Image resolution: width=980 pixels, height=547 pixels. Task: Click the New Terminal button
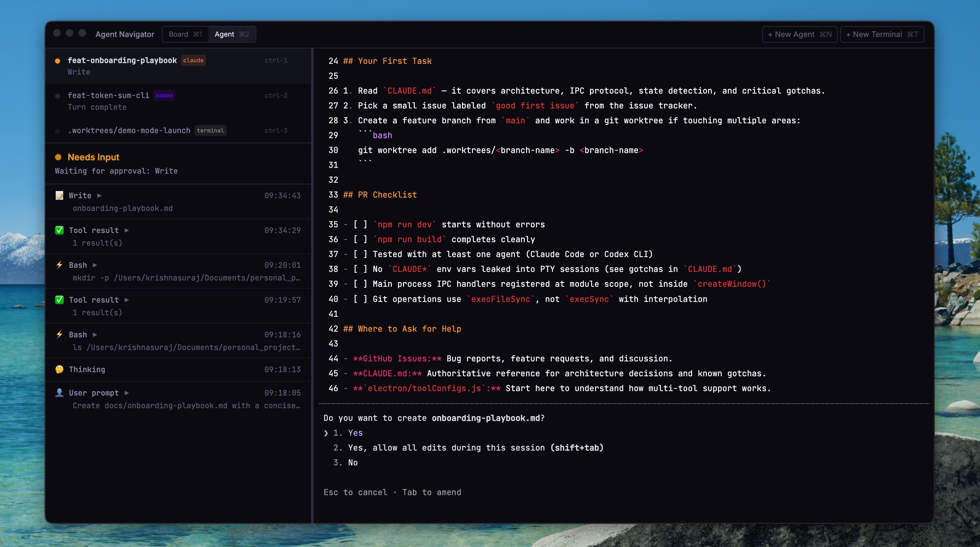[881, 34]
